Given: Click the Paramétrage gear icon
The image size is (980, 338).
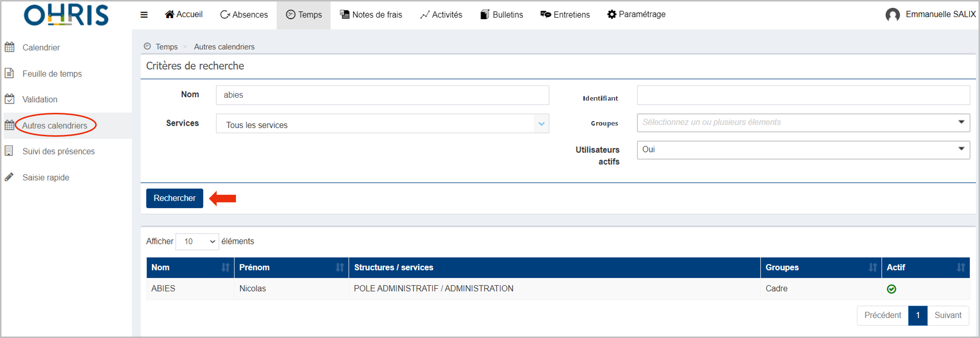Looking at the screenshot, I should tap(612, 14).
